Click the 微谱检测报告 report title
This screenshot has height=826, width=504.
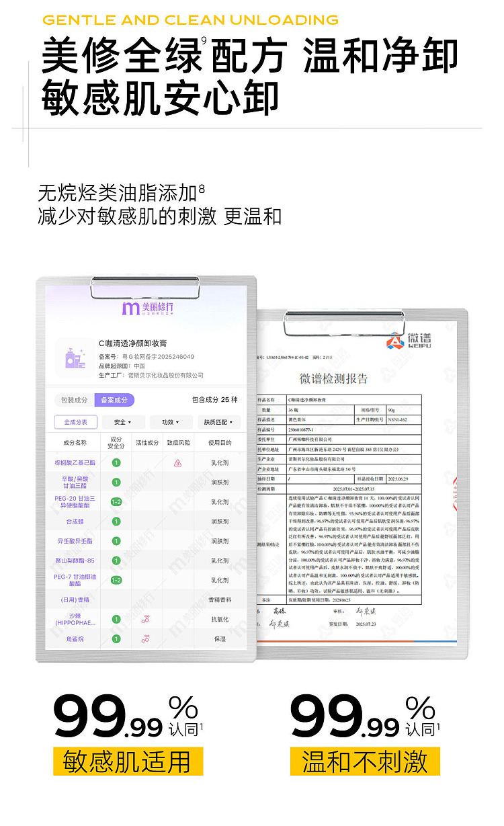pyautogui.click(x=333, y=379)
